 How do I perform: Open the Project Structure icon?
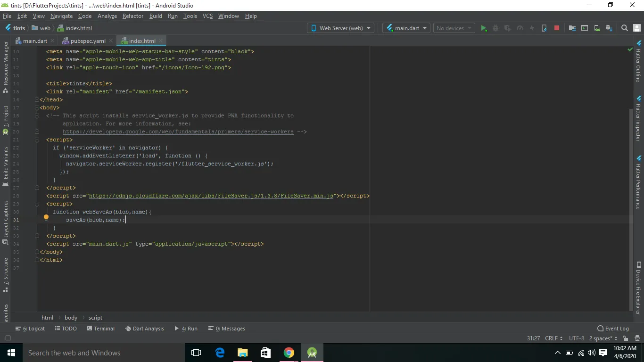(x=572, y=28)
